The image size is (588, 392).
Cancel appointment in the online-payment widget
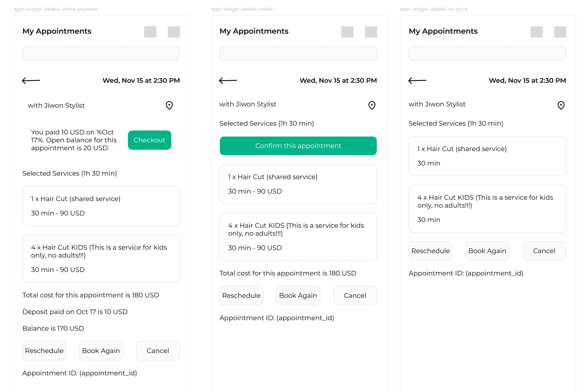point(158,351)
